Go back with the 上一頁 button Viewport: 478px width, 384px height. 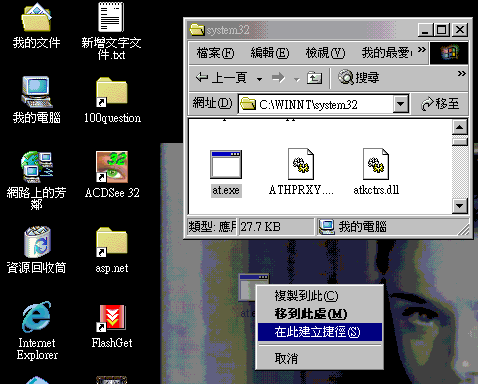click(221, 78)
